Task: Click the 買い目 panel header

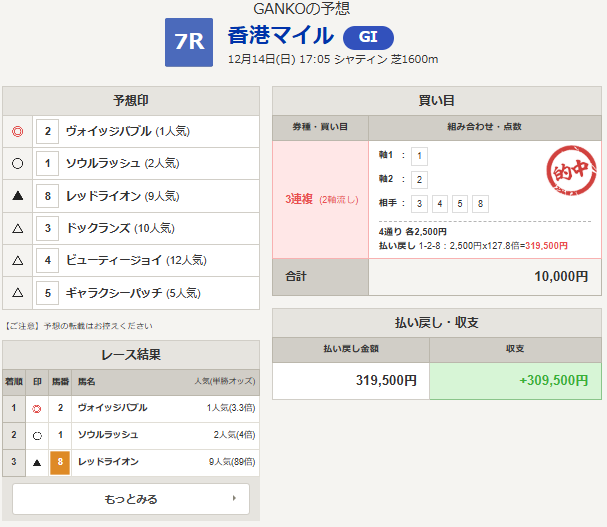Action: (x=437, y=101)
